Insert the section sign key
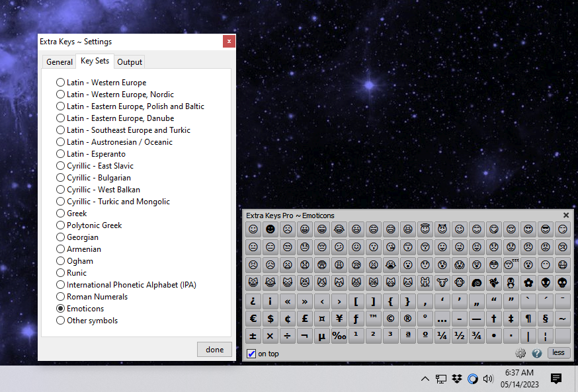 pyautogui.click(x=546, y=319)
